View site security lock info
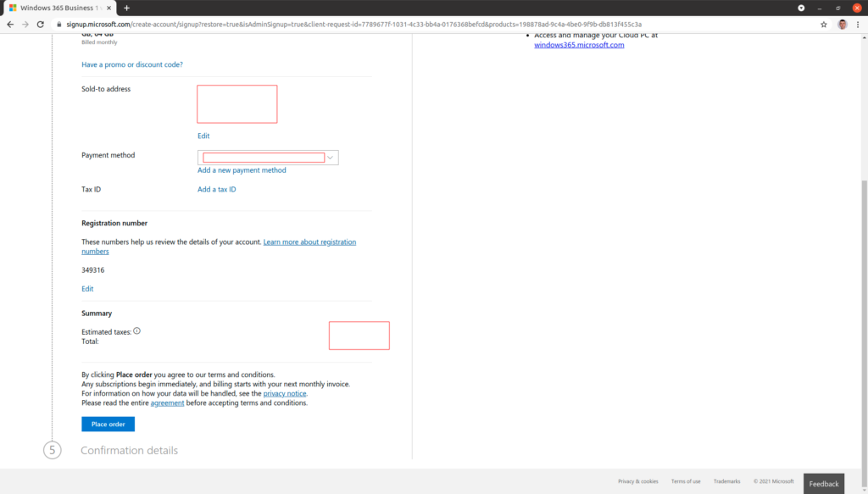 59,25
